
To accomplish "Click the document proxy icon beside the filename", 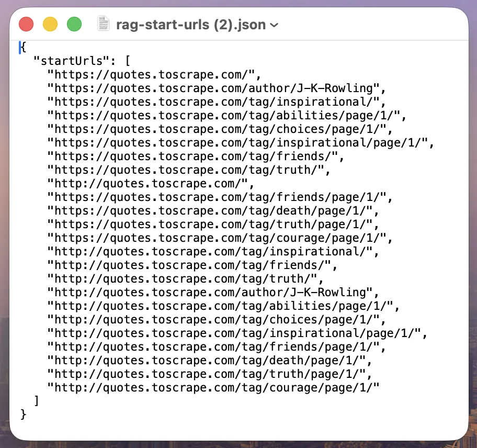I will click(103, 24).
